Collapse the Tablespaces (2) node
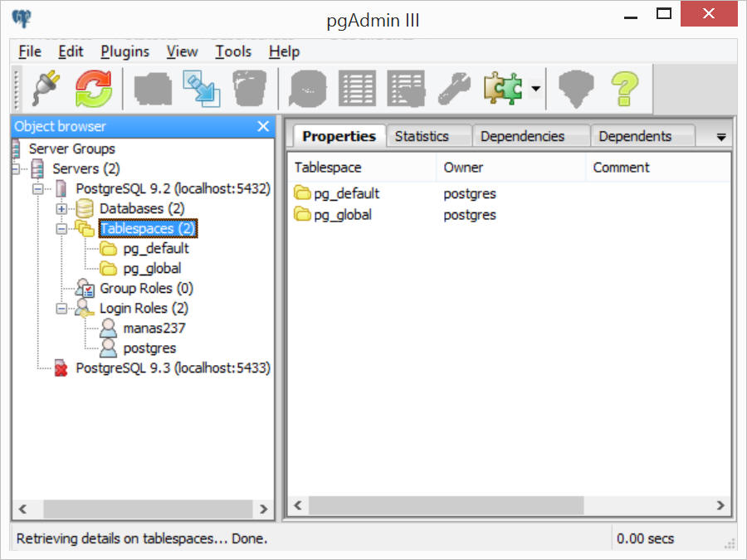 coord(61,229)
